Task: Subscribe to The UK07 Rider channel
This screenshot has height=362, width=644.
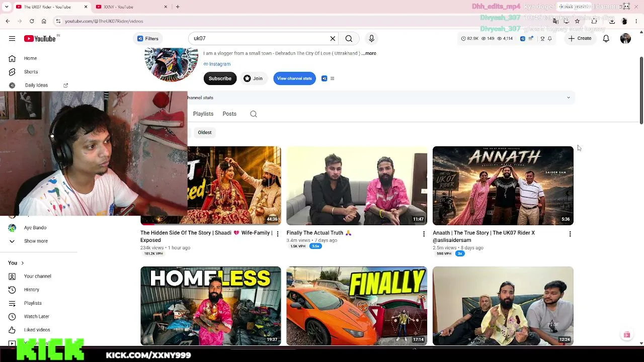Action: (x=220, y=78)
